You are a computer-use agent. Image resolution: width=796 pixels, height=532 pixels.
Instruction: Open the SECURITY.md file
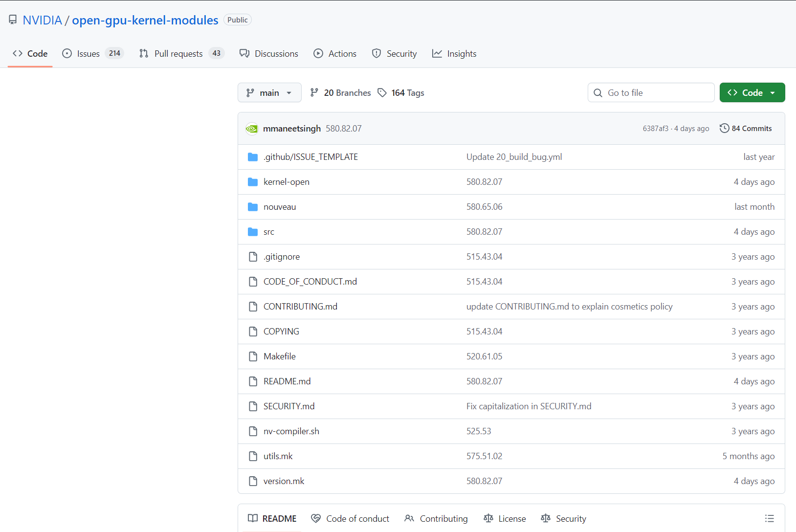coord(289,406)
